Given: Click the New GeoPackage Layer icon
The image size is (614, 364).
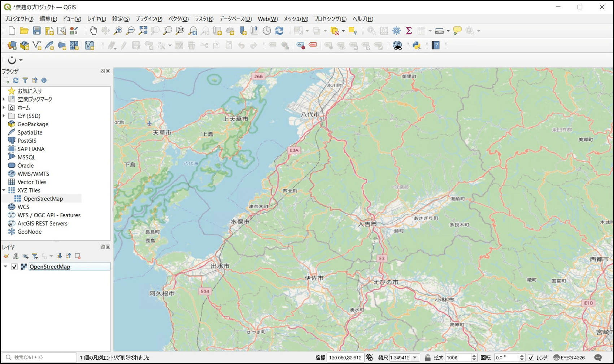Looking at the screenshot, I should pyautogui.click(x=24, y=45).
